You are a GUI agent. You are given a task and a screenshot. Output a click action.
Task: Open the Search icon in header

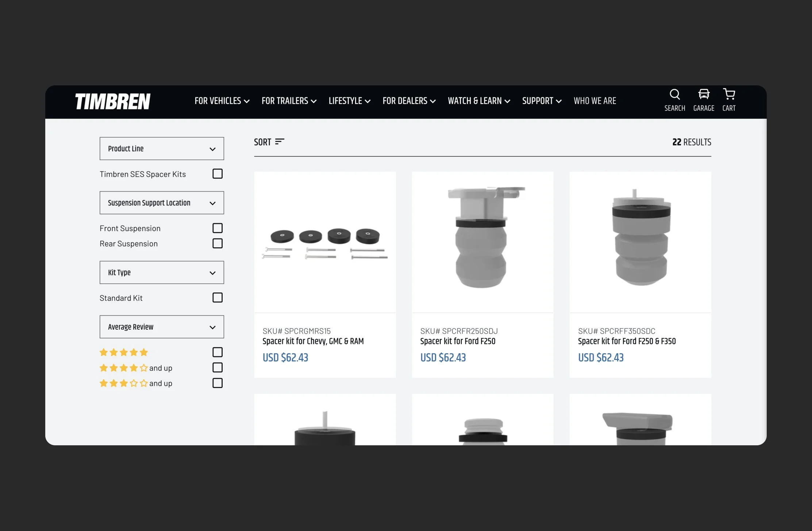click(x=674, y=95)
